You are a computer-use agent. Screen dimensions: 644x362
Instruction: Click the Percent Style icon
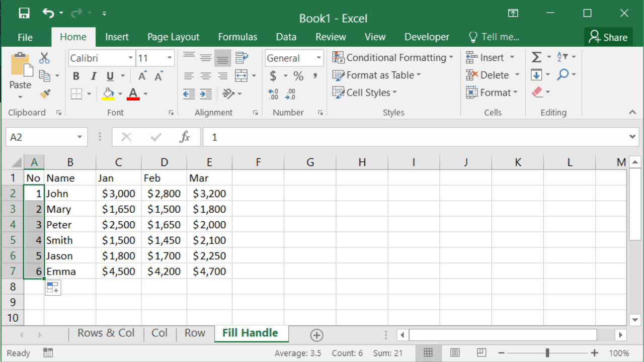[298, 76]
